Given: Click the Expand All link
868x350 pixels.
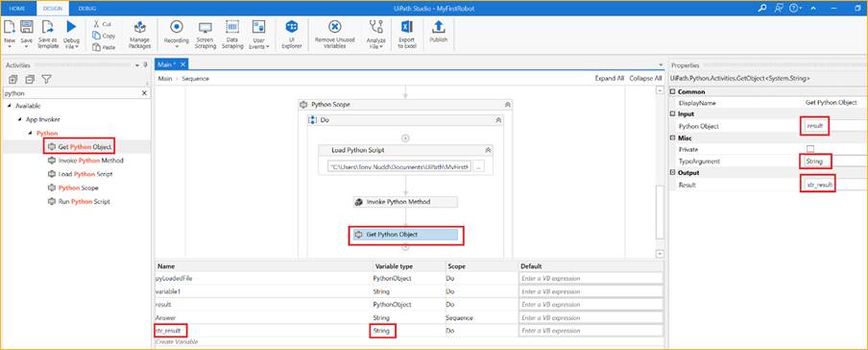Looking at the screenshot, I should [610, 79].
